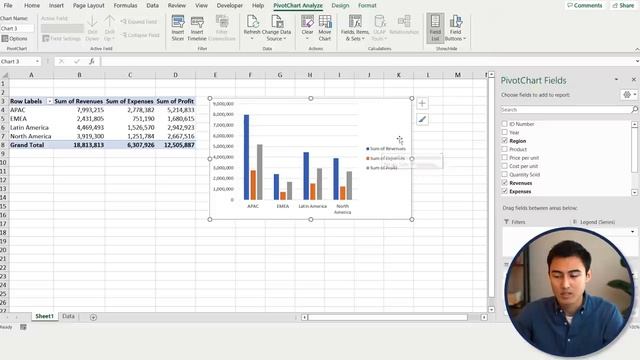Click the Chart Name input box

pyautogui.click(x=17, y=28)
